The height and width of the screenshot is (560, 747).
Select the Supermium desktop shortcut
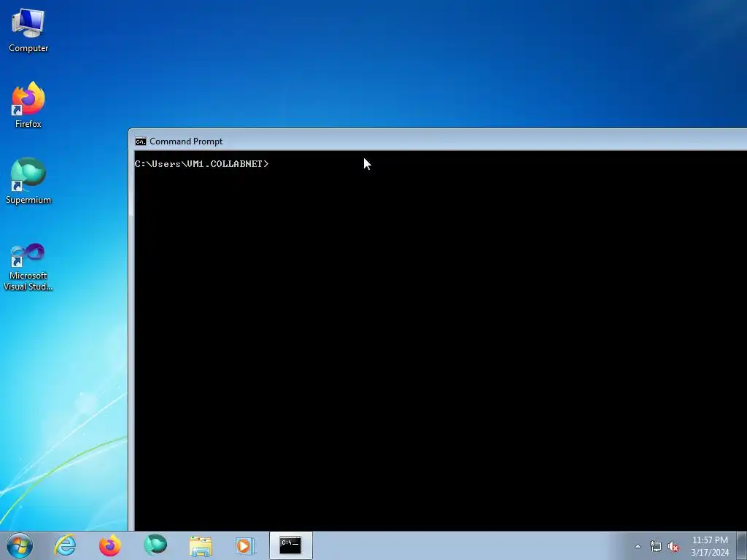[28, 181]
